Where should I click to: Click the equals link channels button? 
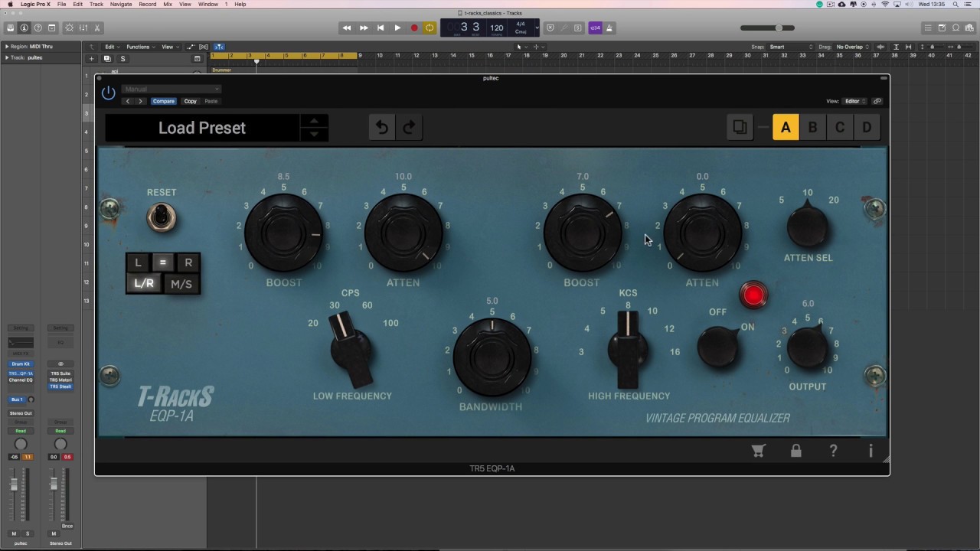coord(162,263)
